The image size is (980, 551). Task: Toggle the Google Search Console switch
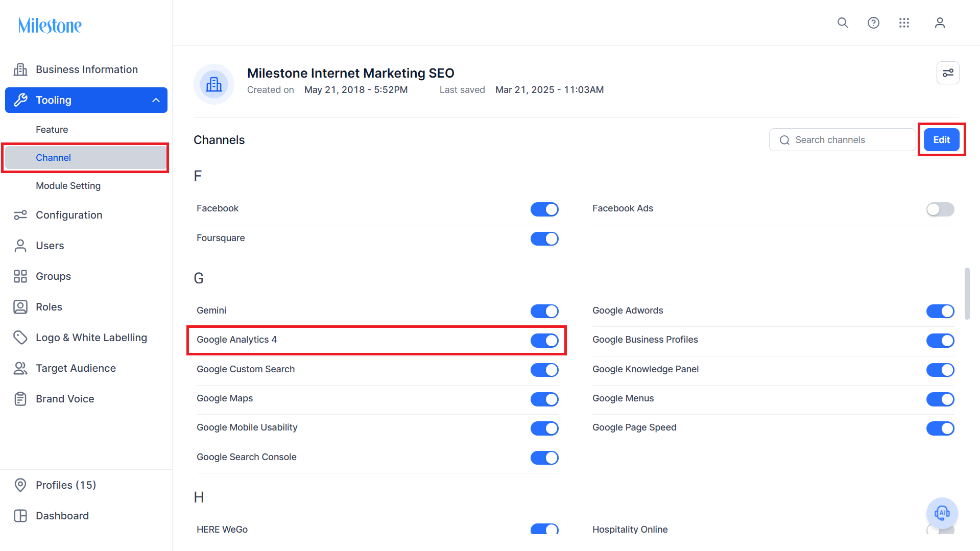click(544, 458)
